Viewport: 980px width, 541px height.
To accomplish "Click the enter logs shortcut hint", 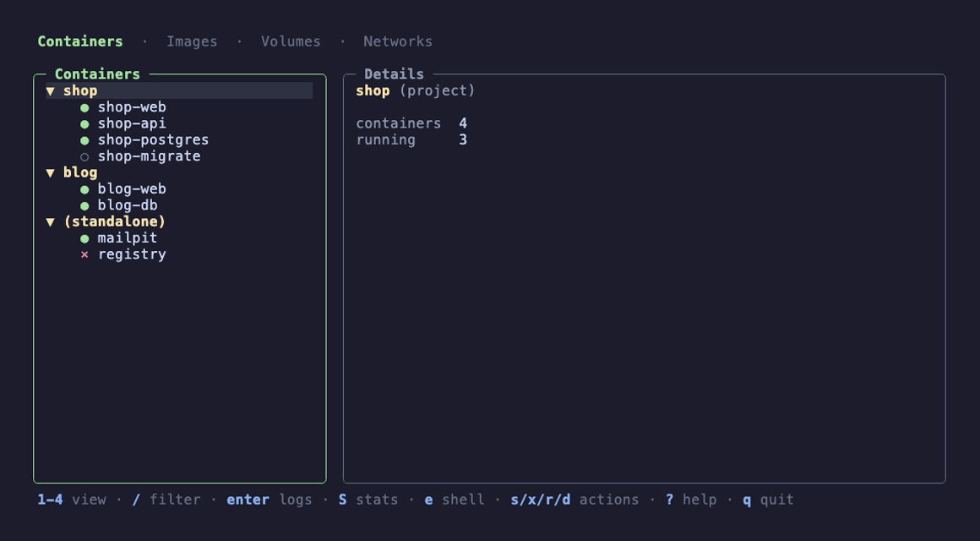I will 269,500.
